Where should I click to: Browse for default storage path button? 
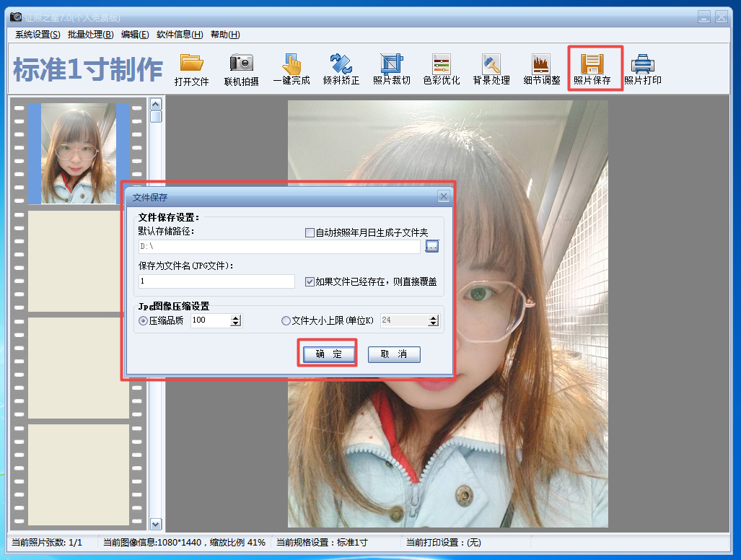pos(432,246)
